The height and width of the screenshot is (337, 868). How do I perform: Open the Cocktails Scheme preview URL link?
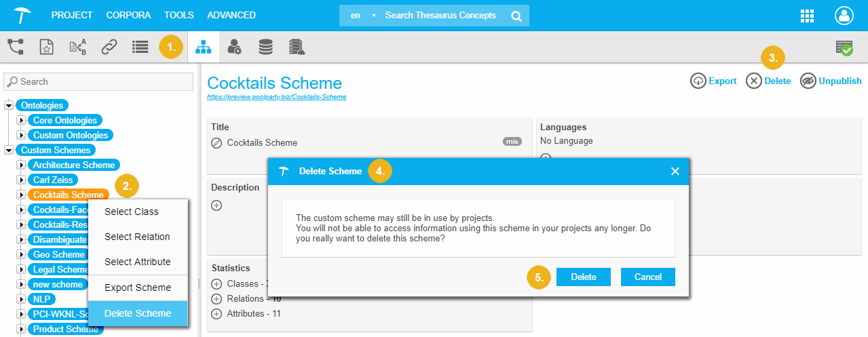click(x=276, y=97)
